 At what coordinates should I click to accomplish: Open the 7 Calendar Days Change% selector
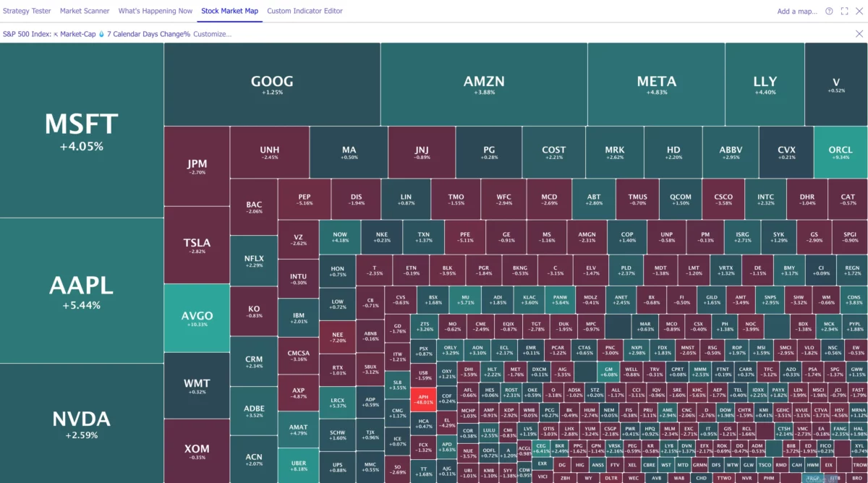point(148,33)
